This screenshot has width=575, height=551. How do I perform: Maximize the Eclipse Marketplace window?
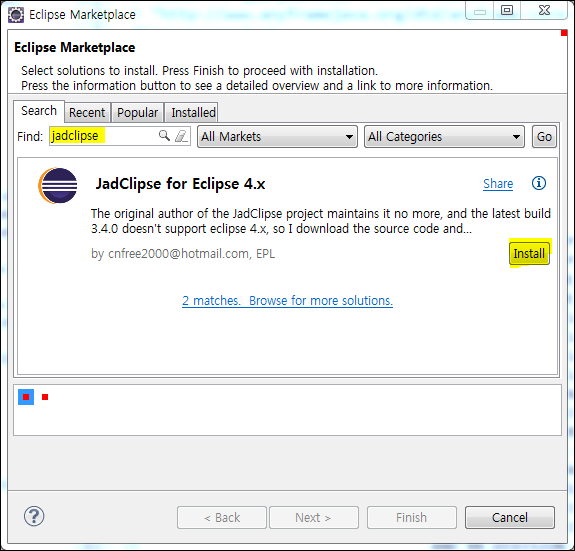[507, 10]
